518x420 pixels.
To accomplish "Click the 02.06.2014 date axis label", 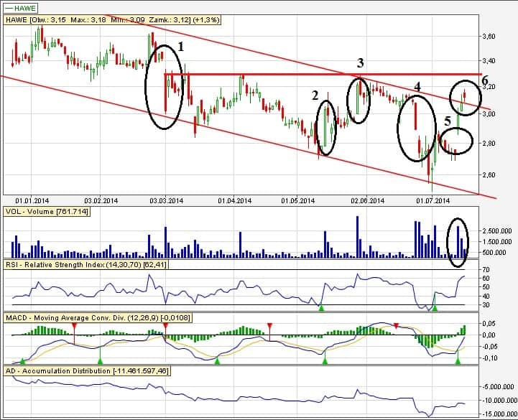I will (x=366, y=201).
